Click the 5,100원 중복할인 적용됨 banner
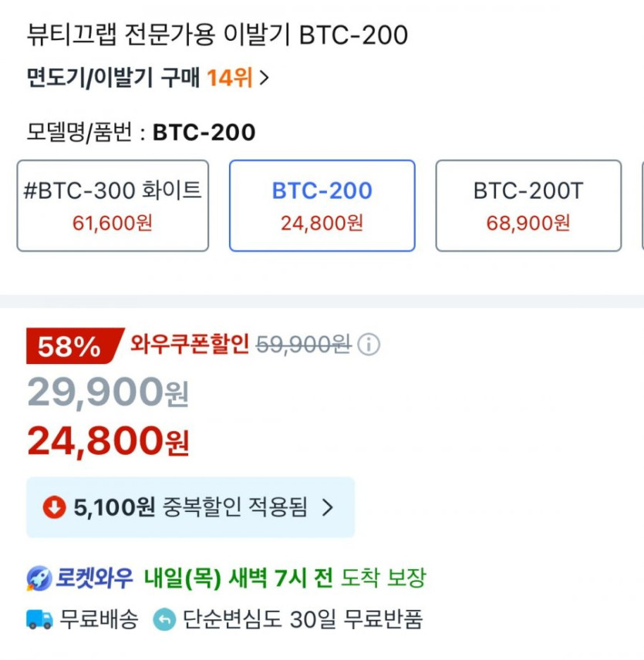The width and height of the screenshot is (644, 660). point(190,507)
